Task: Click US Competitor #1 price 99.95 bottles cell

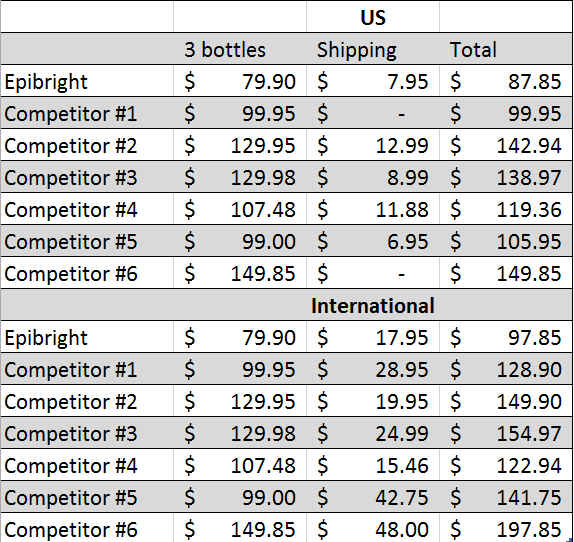Action: 240,113
